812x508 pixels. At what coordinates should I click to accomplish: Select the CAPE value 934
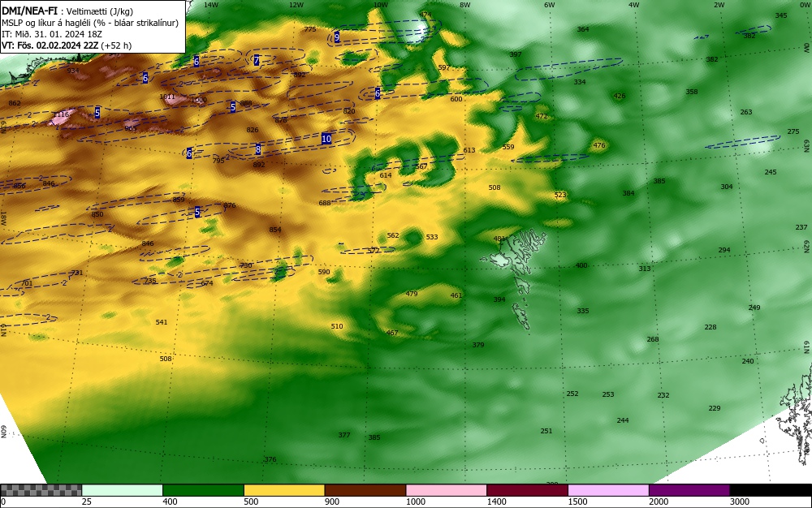(73, 71)
